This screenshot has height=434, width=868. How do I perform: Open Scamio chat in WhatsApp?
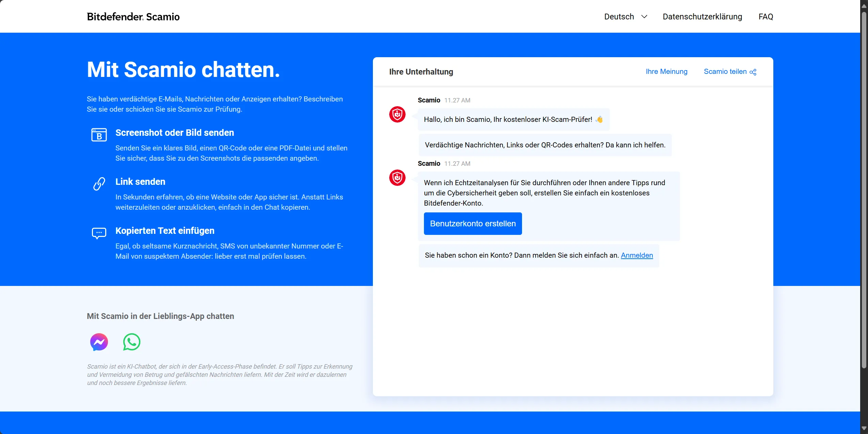131,342
